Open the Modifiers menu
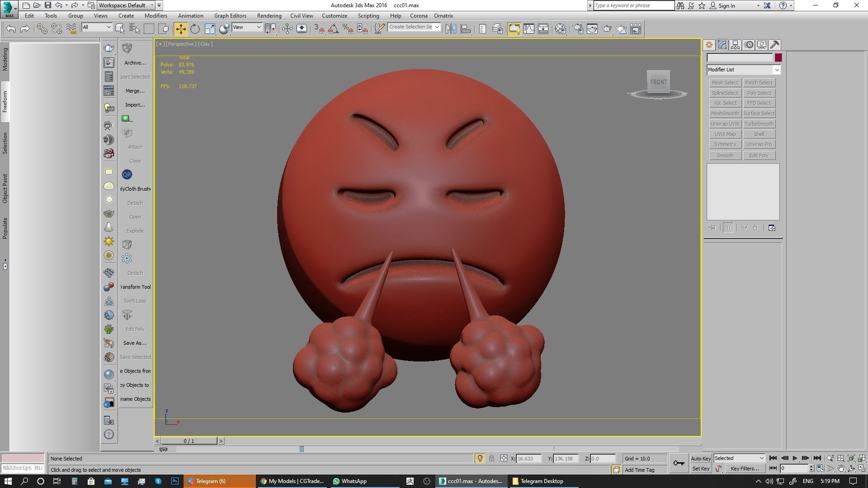 [156, 16]
